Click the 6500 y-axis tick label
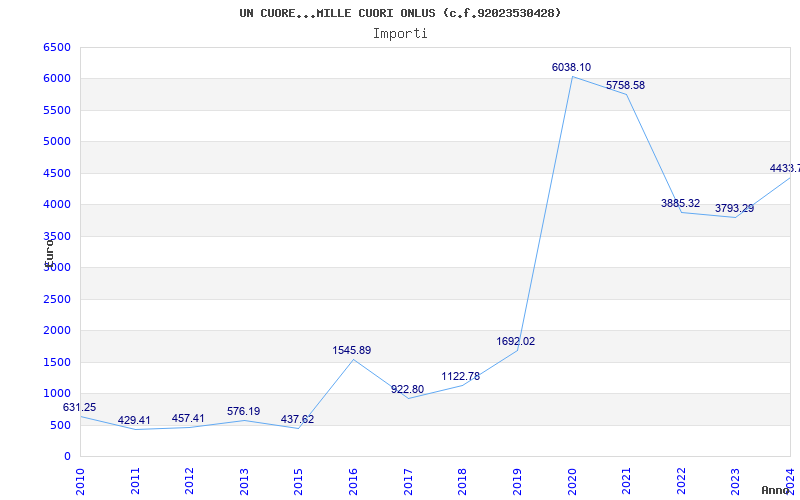Screen dimensions: 800x500 (57, 47)
